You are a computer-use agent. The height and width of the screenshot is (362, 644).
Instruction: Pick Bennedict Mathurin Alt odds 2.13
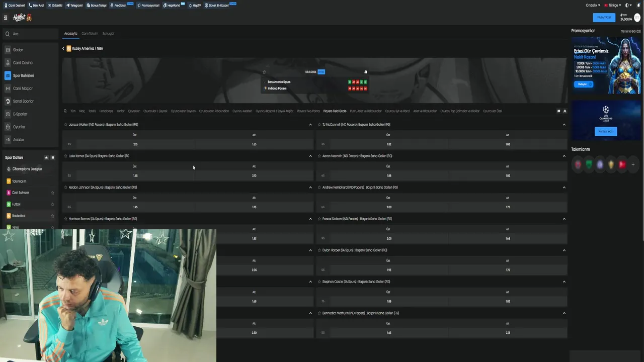point(508,333)
